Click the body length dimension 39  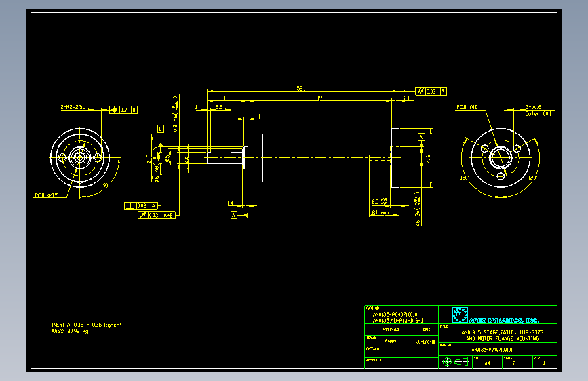click(319, 98)
